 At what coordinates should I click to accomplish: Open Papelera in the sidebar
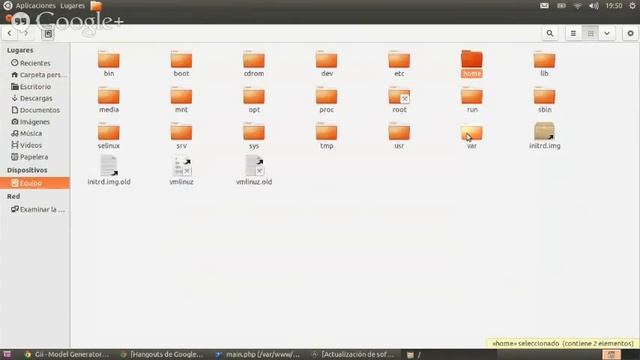coord(35,157)
